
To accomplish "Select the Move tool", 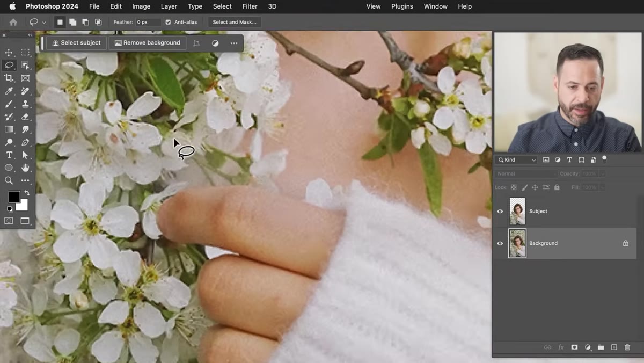I will click(x=9, y=53).
